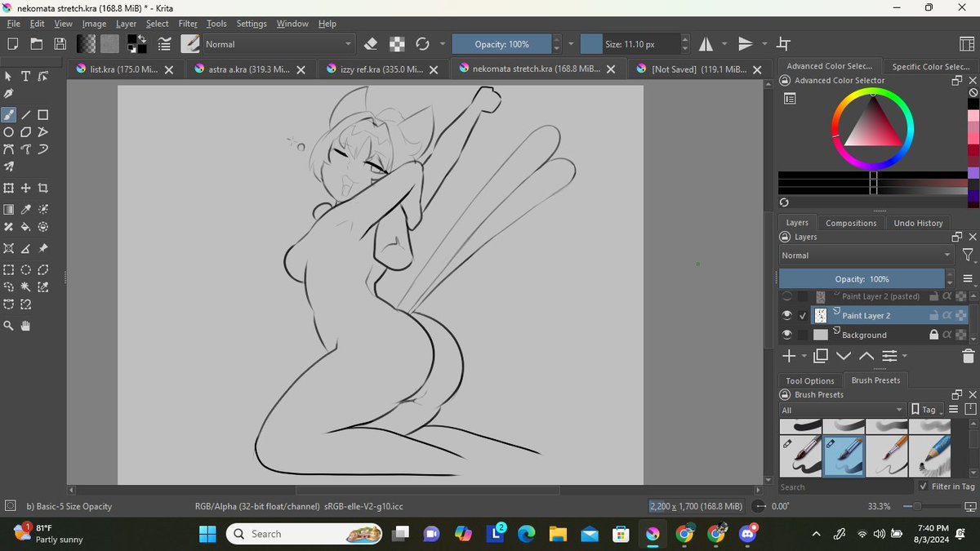Select the Transform tool
Image resolution: width=980 pixels, height=551 pixels.
[9, 189]
